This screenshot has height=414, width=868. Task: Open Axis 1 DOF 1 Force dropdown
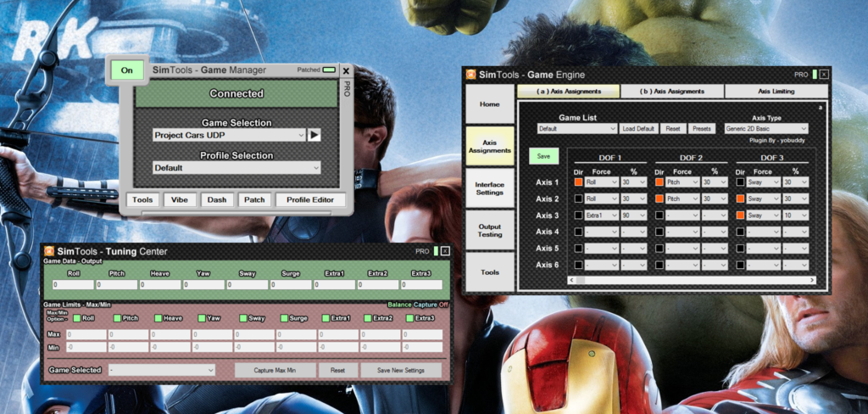pyautogui.click(x=601, y=182)
